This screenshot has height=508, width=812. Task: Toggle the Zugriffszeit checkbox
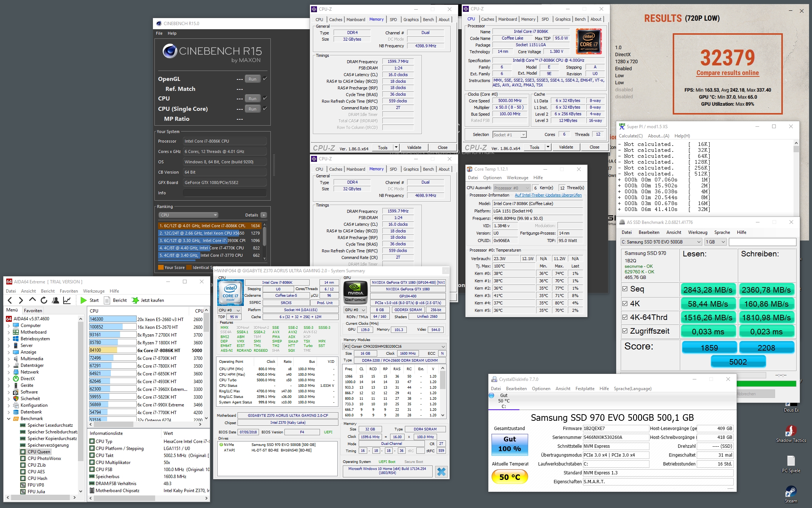pos(625,331)
